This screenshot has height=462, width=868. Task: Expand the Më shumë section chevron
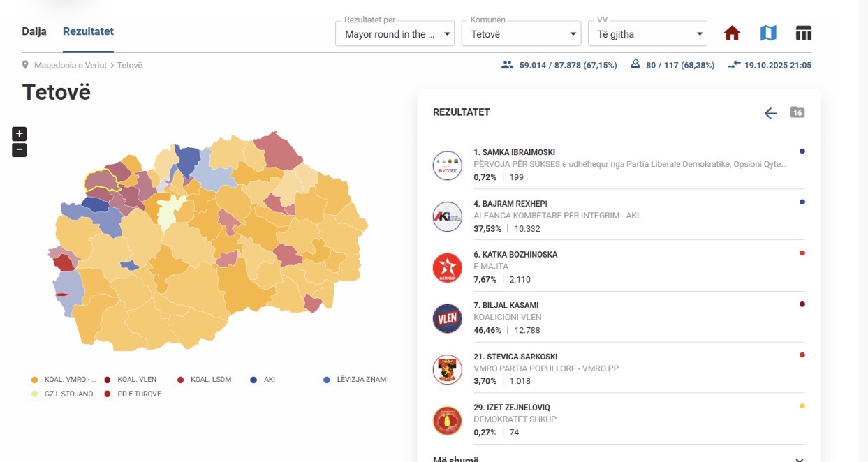pyautogui.click(x=798, y=459)
